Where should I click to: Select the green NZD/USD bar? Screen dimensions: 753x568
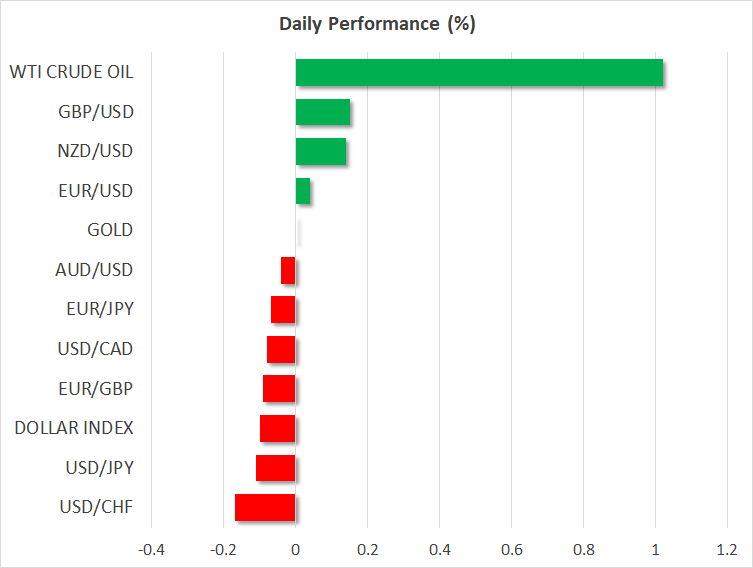321,152
